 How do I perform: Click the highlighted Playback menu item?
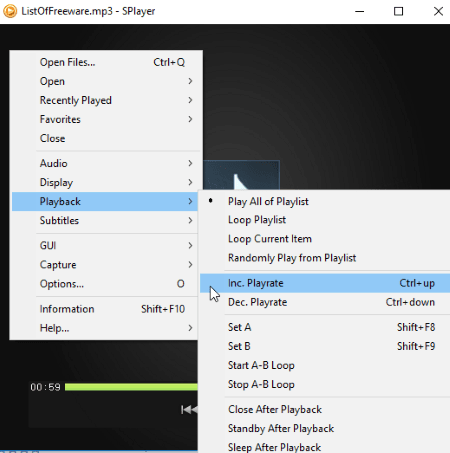106,201
